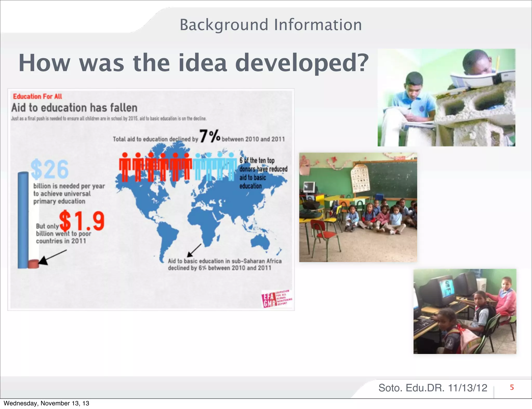
Task: Click 'Aid to basic education in sub-Saharan Africa' caption
Action: pos(225,264)
